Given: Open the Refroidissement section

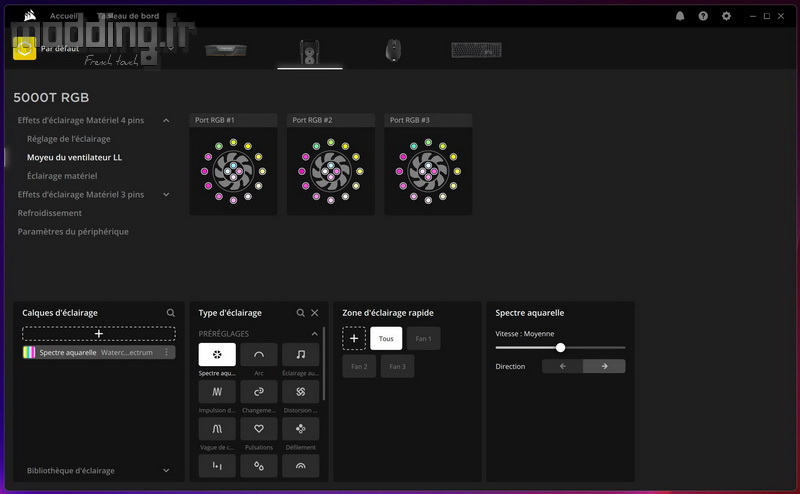Looking at the screenshot, I should (x=49, y=213).
